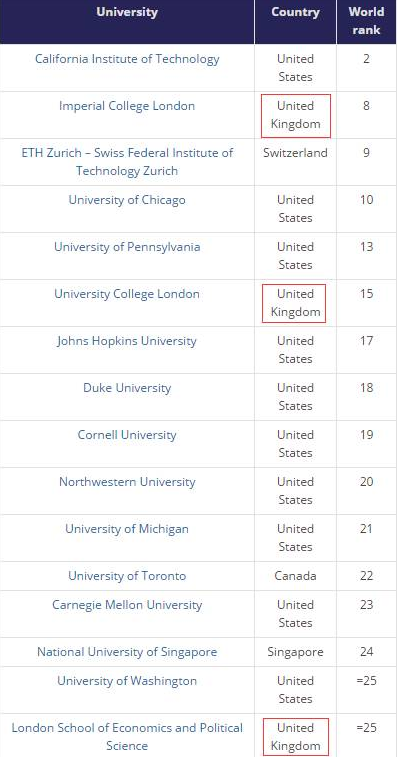
Task: Open University of Pennsylvania link
Action: pyautogui.click(x=127, y=247)
